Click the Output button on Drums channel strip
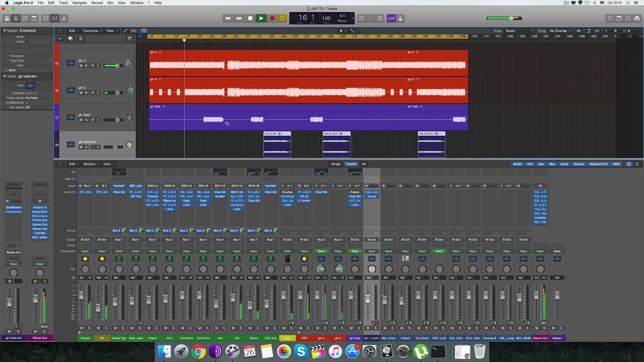 tap(85, 239)
